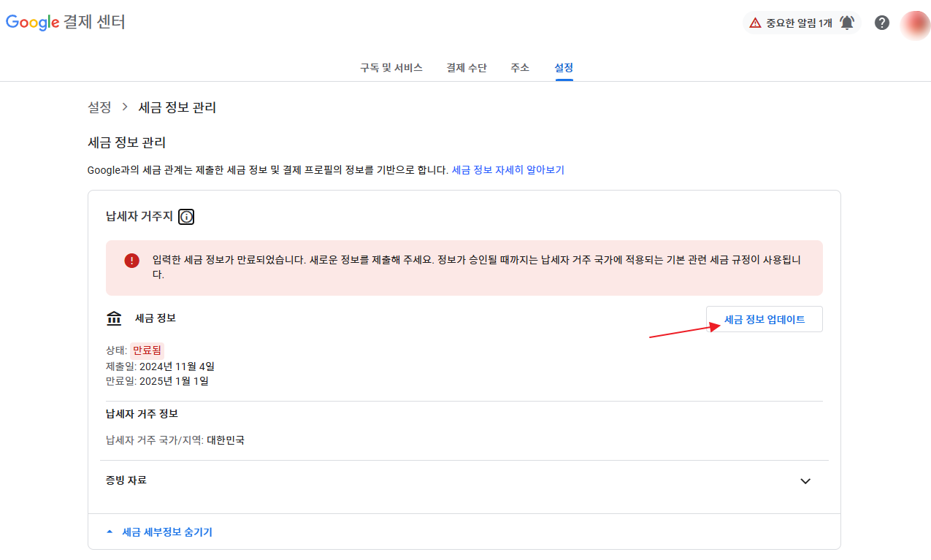This screenshot has height=560, width=931.
Task: Expand the 증빙 자료 section chevron
Action: coord(805,481)
